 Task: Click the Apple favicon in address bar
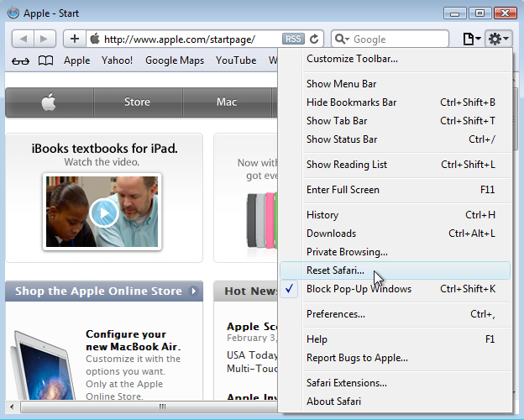95,39
